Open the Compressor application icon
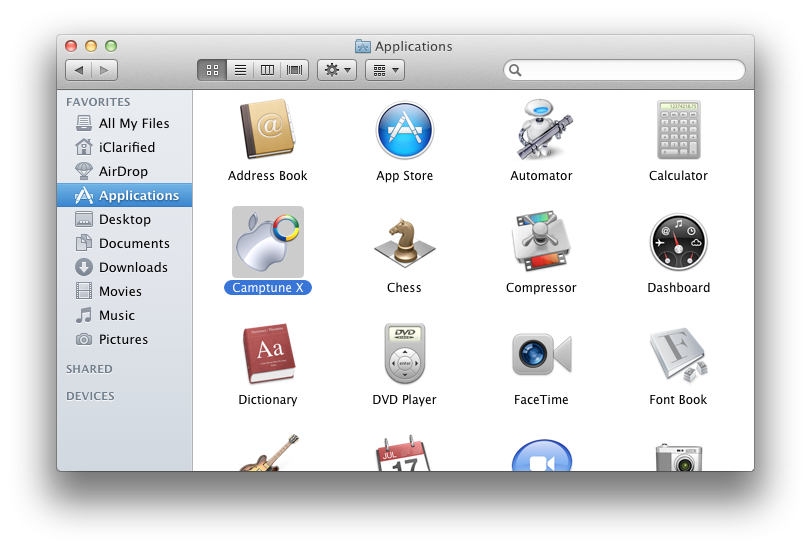811x550 pixels. tap(541, 243)
